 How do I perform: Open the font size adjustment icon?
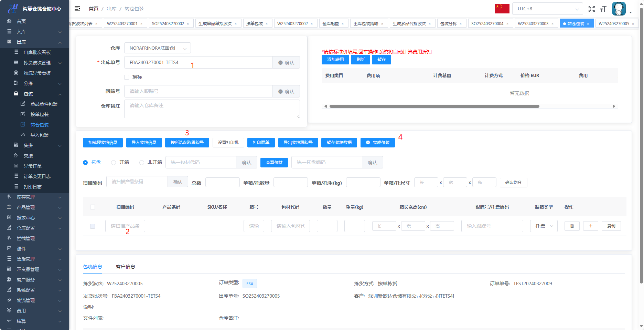603,9
